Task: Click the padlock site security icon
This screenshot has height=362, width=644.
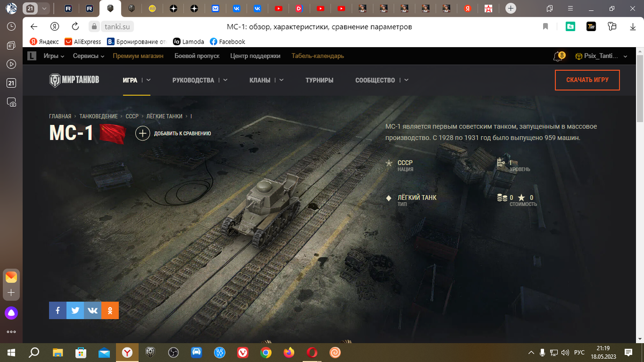Action: [94, 27]
